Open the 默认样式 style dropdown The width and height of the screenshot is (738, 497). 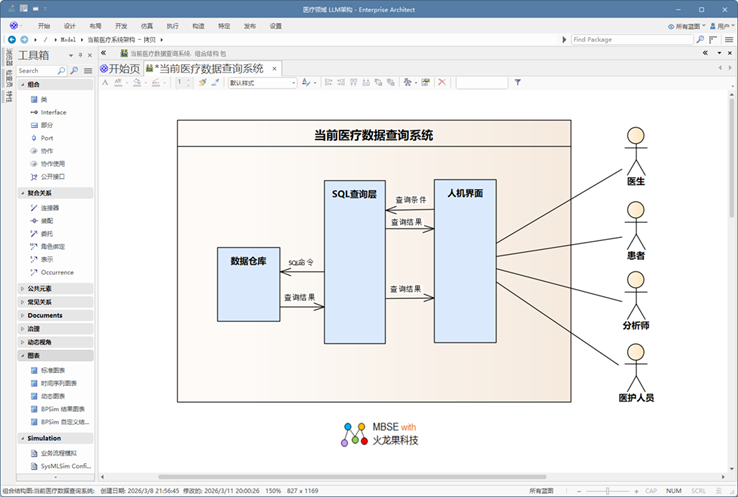pos(263,83)
